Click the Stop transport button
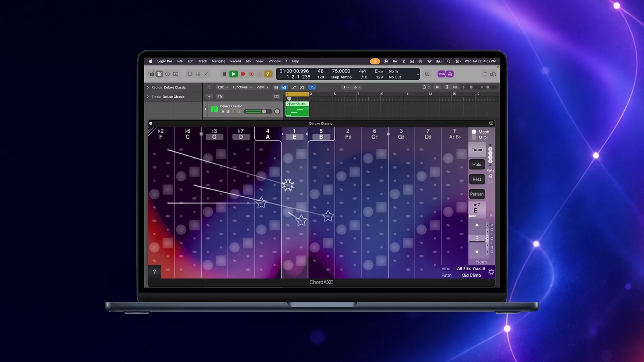 coord(224,74)
